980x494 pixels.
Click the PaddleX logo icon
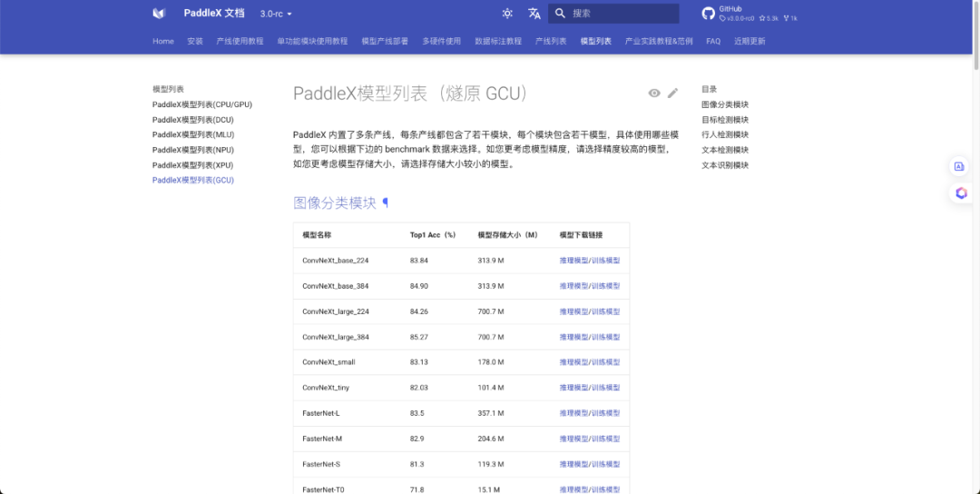(x=160, y=13)
